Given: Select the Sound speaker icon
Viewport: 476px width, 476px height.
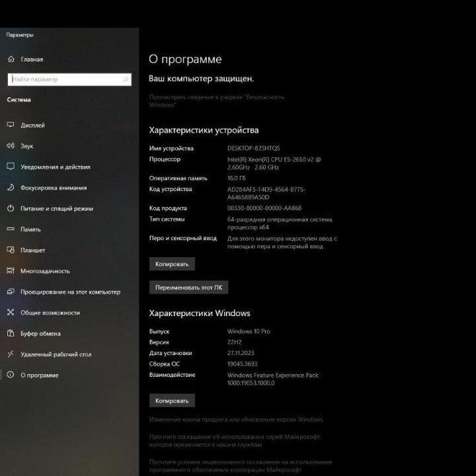Looking at the screenshot, I should tap(11, 146).
